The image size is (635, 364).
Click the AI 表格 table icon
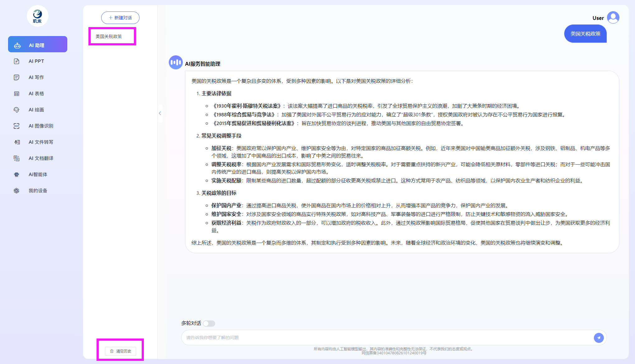click(x=17, y=94)
